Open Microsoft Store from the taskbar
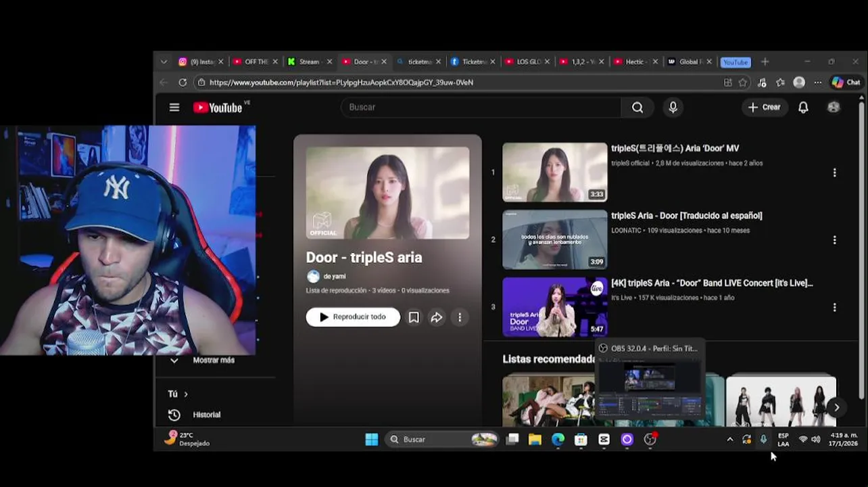The width and height of the screenshot is (868, 487). [x=581, y=440]
